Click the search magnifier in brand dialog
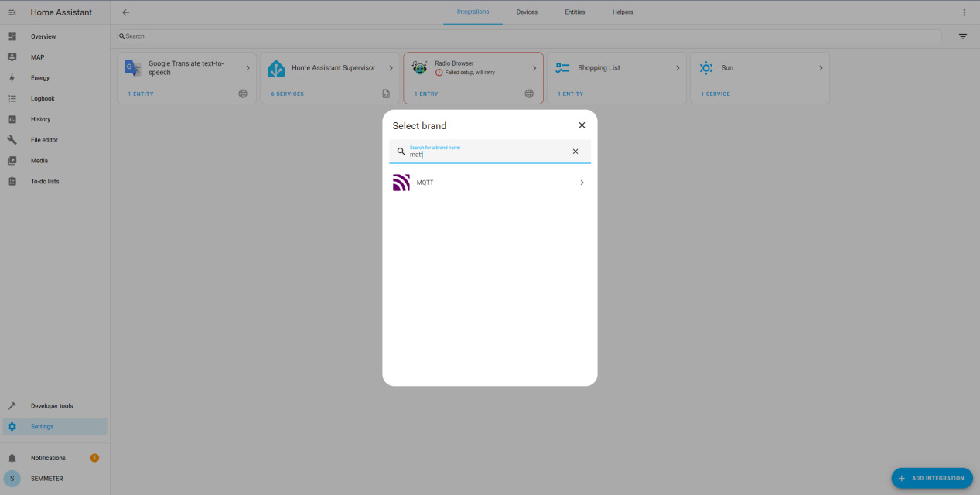The width and height of the screenshot is (980, 495). click(401, 152)
